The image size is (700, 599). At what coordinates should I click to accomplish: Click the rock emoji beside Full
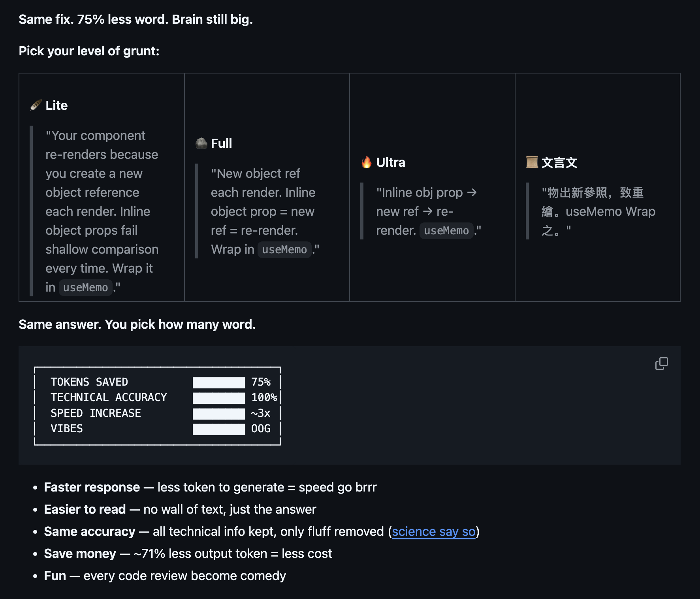click(x=201, y=143)
